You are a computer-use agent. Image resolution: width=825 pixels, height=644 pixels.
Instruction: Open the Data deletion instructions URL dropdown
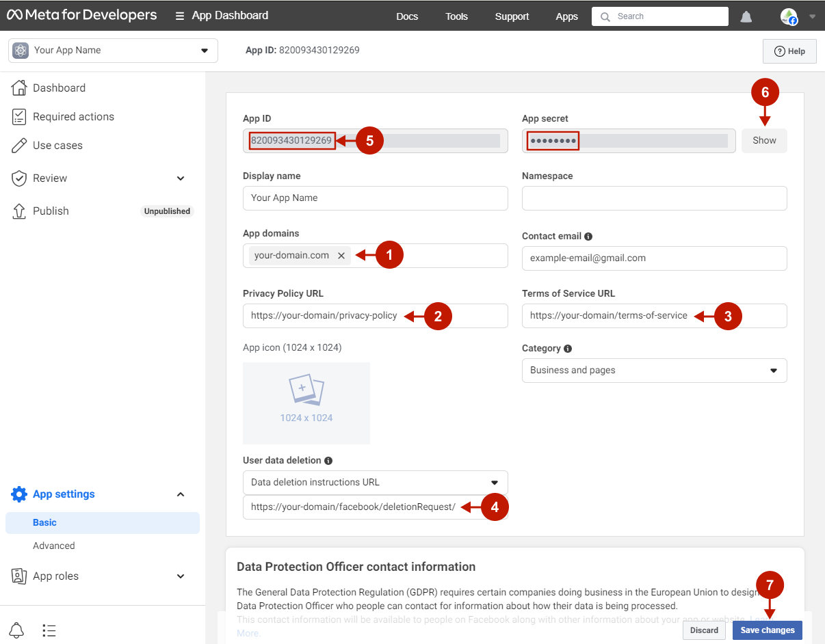coord(376,483)
